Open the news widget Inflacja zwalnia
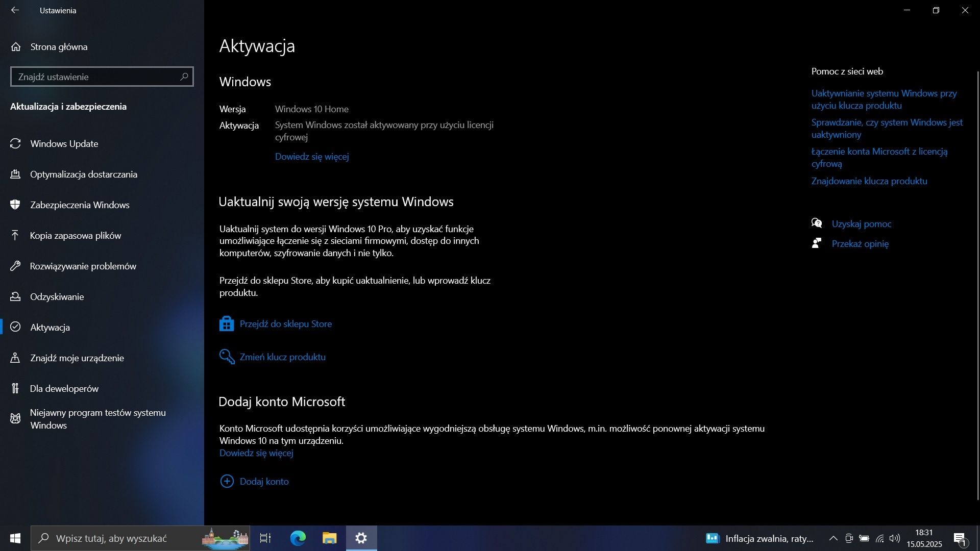The width and height of the screenshot is (980, 551). tap(759, 538)
